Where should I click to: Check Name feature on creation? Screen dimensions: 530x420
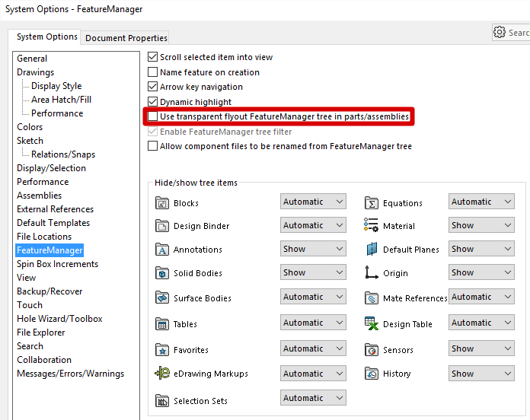(153, 72)
